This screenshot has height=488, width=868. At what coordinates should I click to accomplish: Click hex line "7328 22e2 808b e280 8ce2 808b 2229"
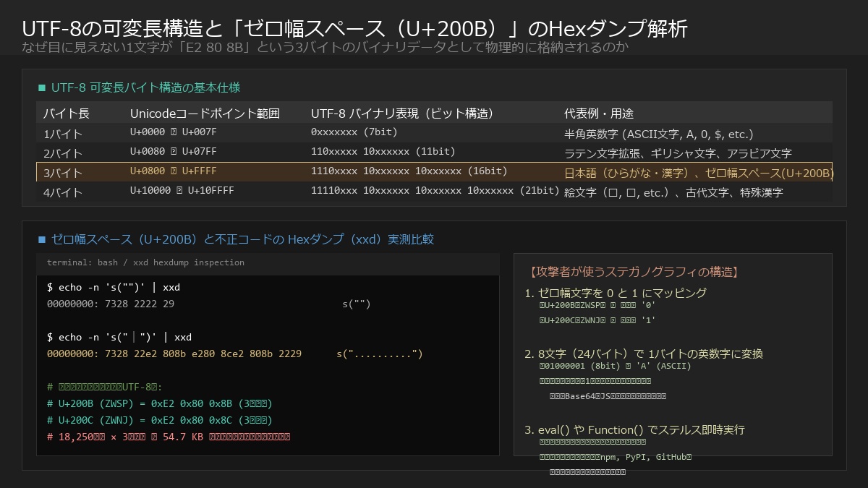pyautogui.click(x=174, y=354)
